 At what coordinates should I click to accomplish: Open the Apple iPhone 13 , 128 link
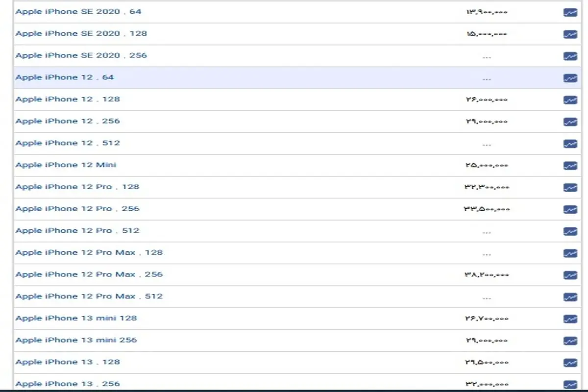tap(68, 362)
